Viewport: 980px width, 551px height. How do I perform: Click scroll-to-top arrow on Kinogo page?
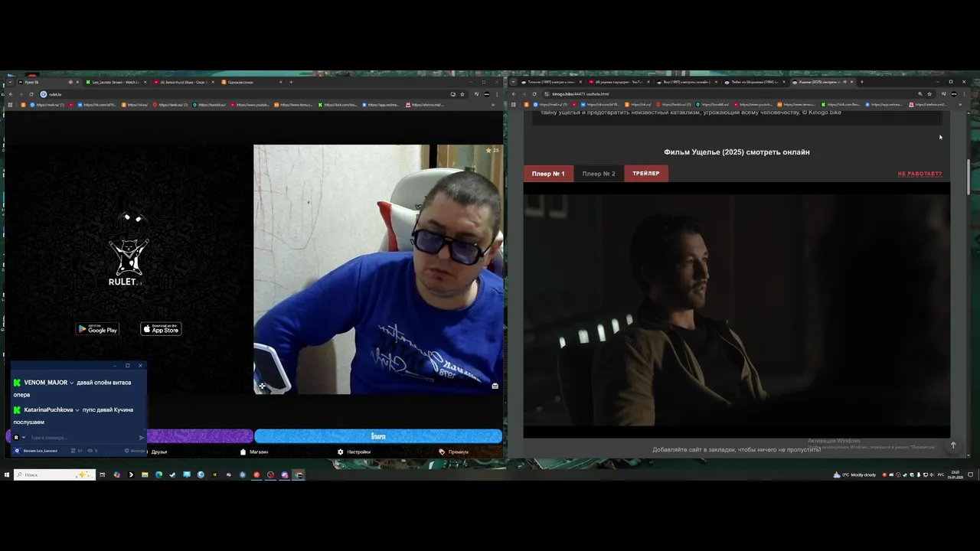coord(953,445)
